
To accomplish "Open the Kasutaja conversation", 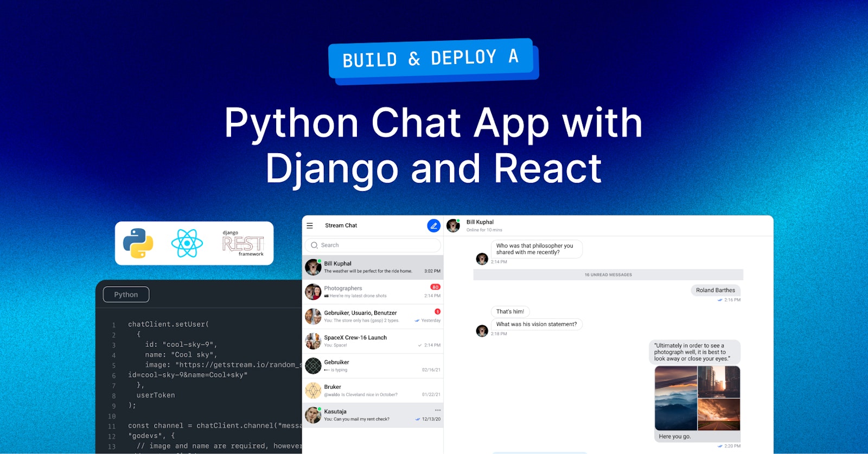I will click(373, 415).
